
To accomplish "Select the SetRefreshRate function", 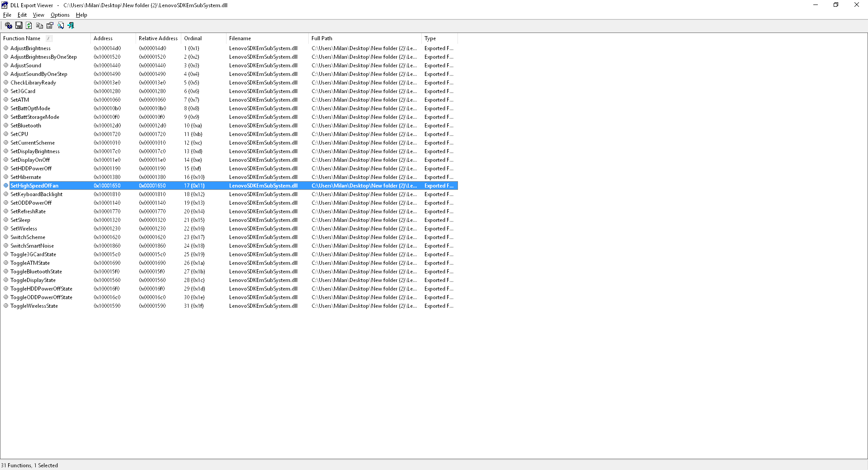I will (x=28, y=211).
